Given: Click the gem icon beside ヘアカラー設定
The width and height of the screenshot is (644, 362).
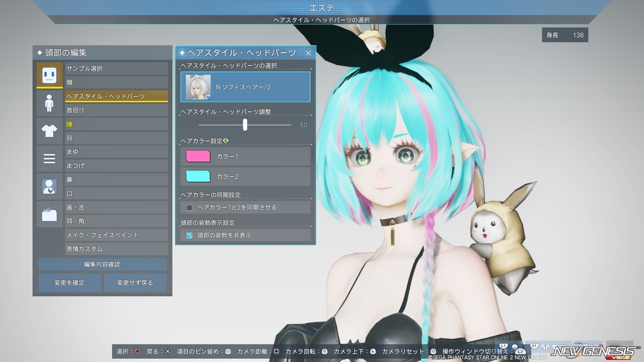Looking at the screenshot, I should pyautogui.click(x=226, y=141).
